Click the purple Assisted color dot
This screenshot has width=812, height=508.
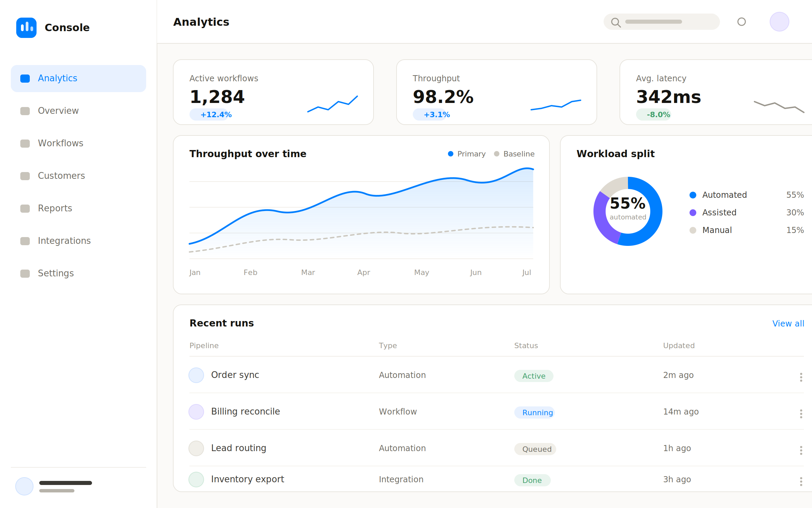point(693,212)
